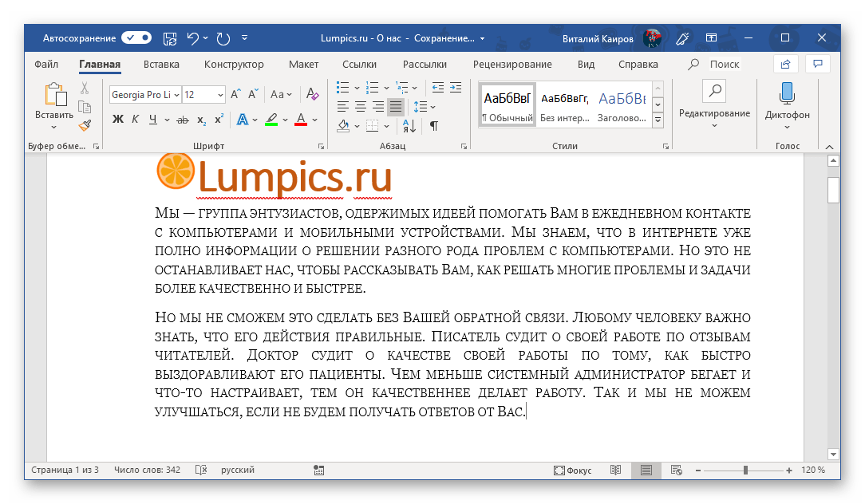Toggle the Автосохранение switch
The image size is (865, 504).
pos(136,37)
